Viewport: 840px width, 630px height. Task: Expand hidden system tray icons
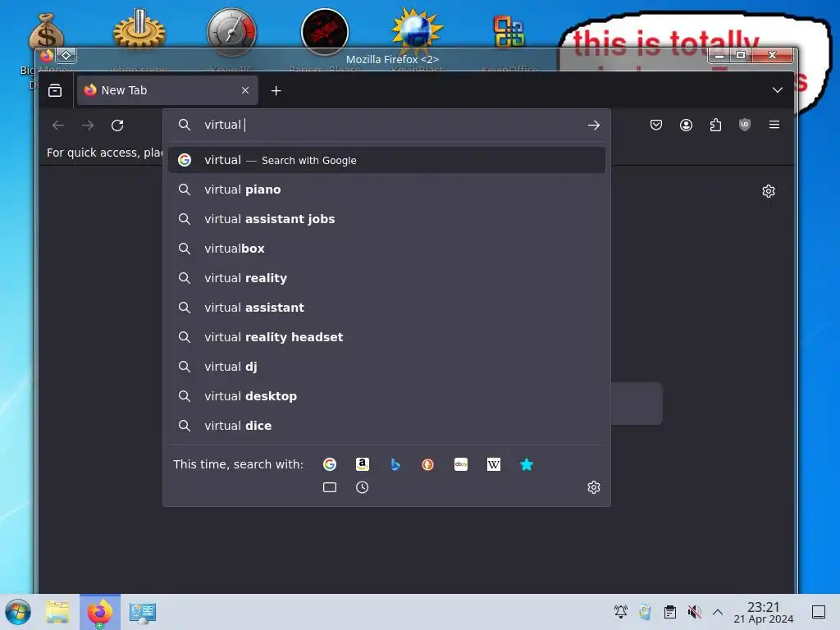[x=718, y=612]
